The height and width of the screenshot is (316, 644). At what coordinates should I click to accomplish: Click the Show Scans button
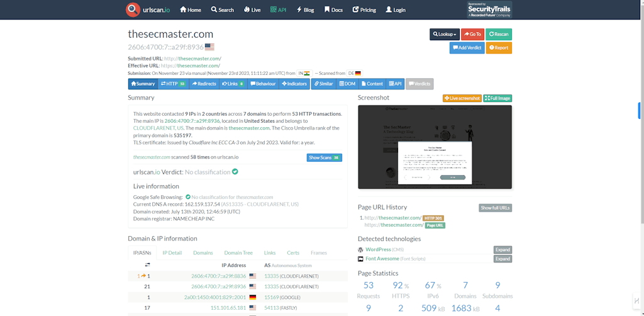(x=324, y=158)
